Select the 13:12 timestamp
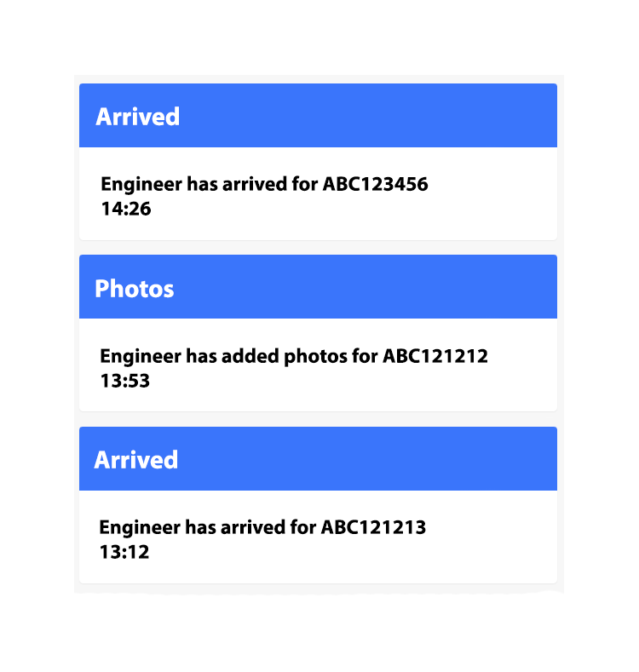 124,552
